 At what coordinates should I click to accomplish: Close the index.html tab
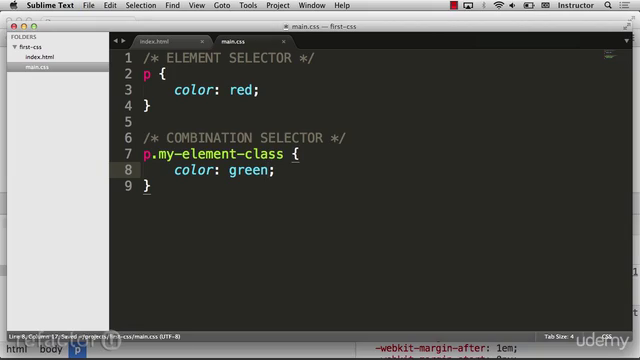click(x=202, y=42)
